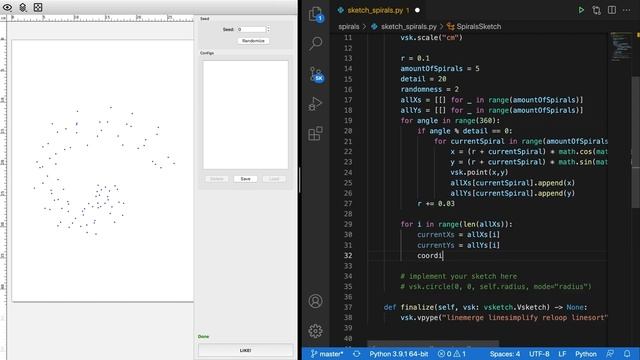Open the errors and warnings problems indicator
640x360 pixels.
coord(452,354)
